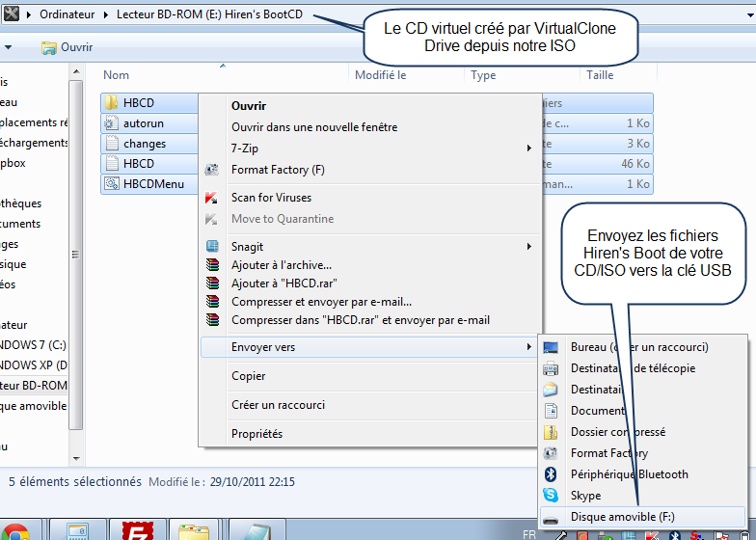Viewport: 756px width, 540px height.
Task: Go to Ordinateur in the address breadcrumb
Action: [67, 14]
